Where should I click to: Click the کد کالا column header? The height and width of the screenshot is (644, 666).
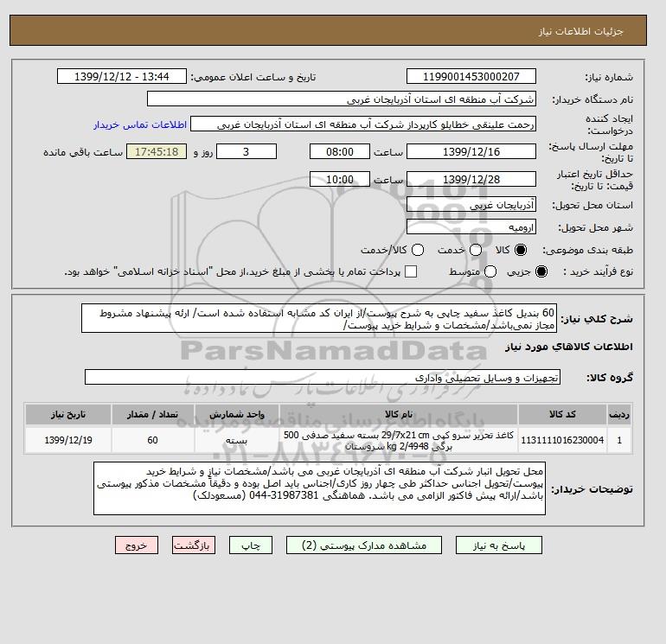point(562,414)
